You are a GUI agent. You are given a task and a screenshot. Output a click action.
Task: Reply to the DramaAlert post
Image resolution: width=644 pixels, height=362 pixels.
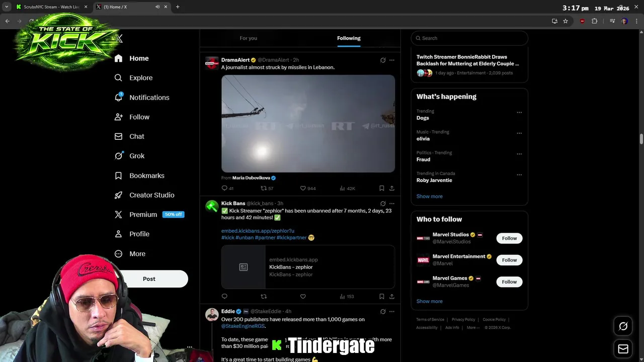tap(224, 188)
